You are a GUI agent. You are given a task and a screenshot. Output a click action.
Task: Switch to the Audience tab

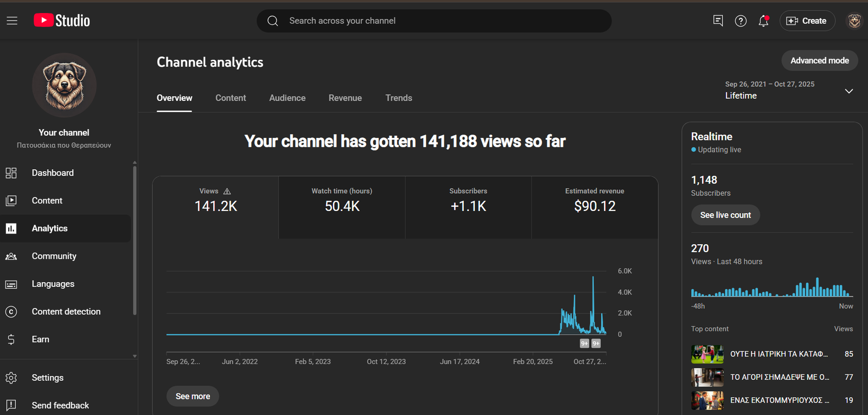click(287, 98)
